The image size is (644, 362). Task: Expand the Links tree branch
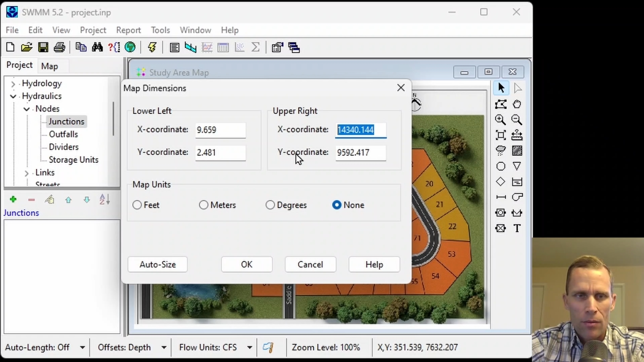click(x=26, y=173)
